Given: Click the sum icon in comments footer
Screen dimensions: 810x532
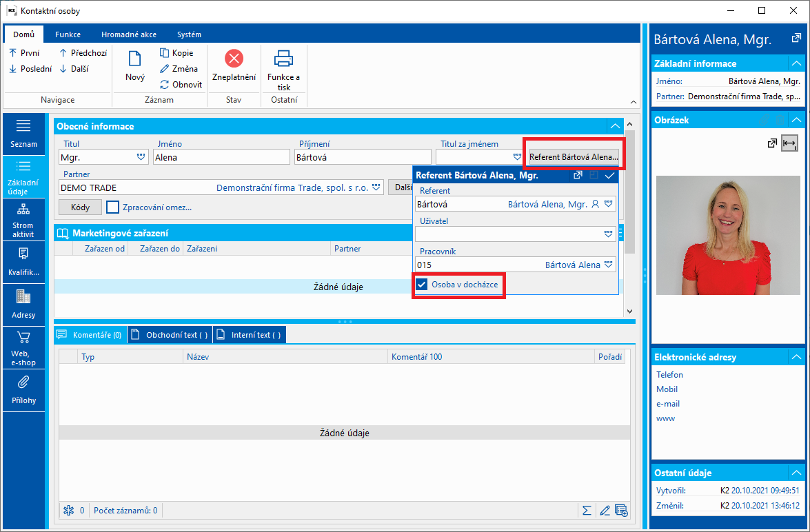Looking at the screenshot, I should click(587, 511).
